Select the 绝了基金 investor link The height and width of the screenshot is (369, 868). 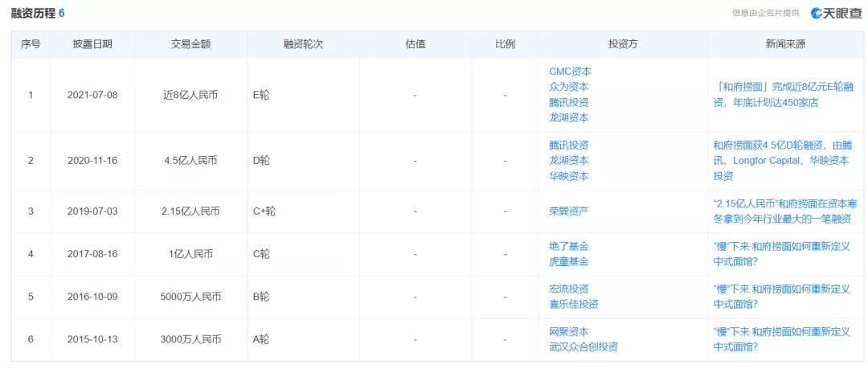(x=568, y=246)
